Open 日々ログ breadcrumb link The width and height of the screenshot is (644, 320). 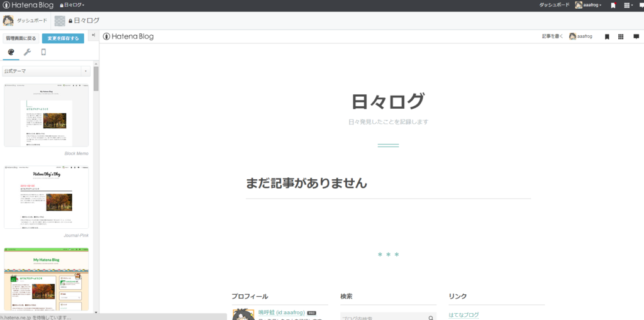pyautogui.click(x=84, y=21)
